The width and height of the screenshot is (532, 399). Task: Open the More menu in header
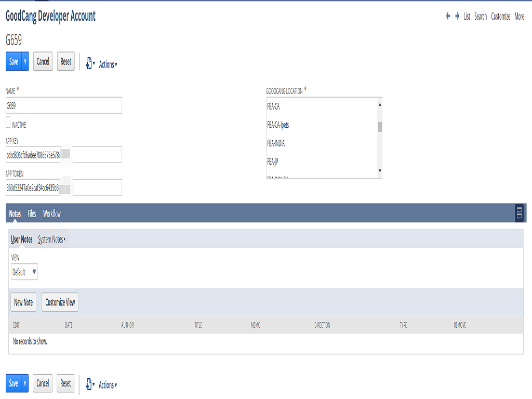(x=520, y=16)
